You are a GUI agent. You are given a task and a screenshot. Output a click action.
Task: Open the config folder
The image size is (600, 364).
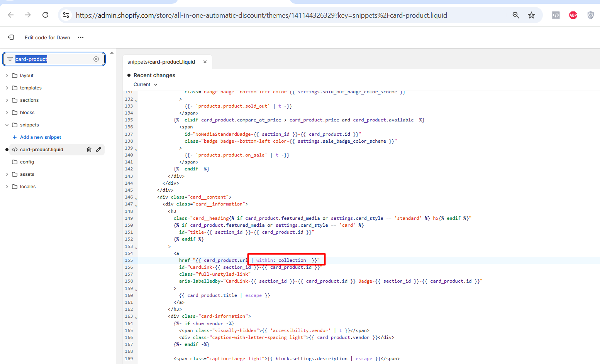27,162
